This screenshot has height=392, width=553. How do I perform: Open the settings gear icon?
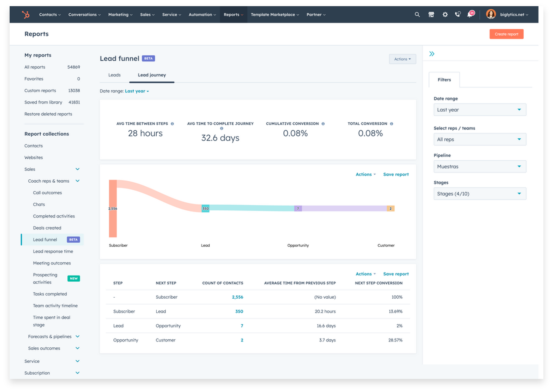[x=445, y=14]
